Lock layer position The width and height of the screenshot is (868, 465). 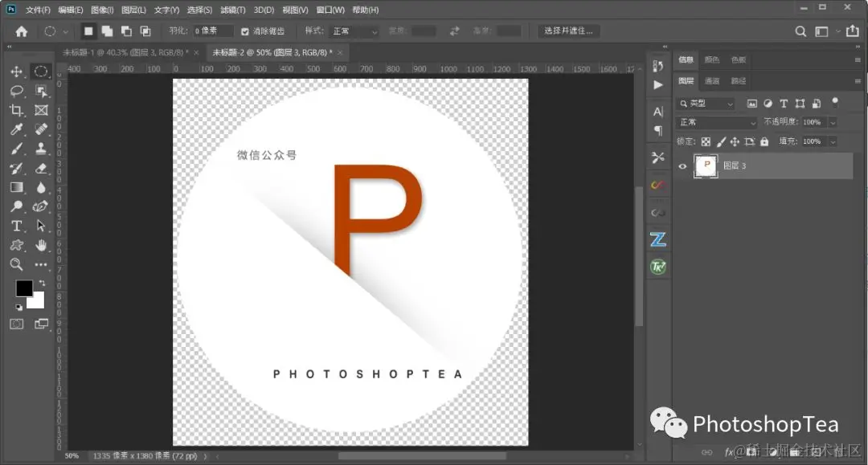click(x=735, y=141)
